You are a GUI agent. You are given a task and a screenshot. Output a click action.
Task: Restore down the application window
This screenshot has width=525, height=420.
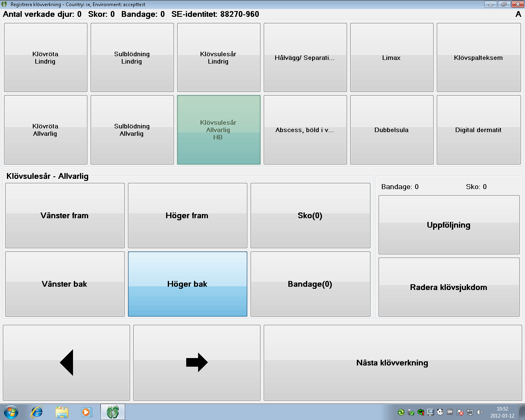click(504, 5)
